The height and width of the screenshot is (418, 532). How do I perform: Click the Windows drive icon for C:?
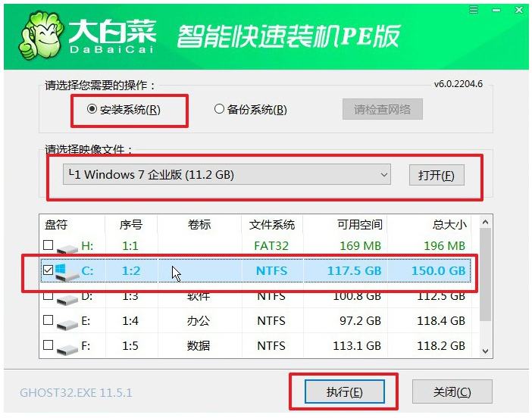pos(66,272)
